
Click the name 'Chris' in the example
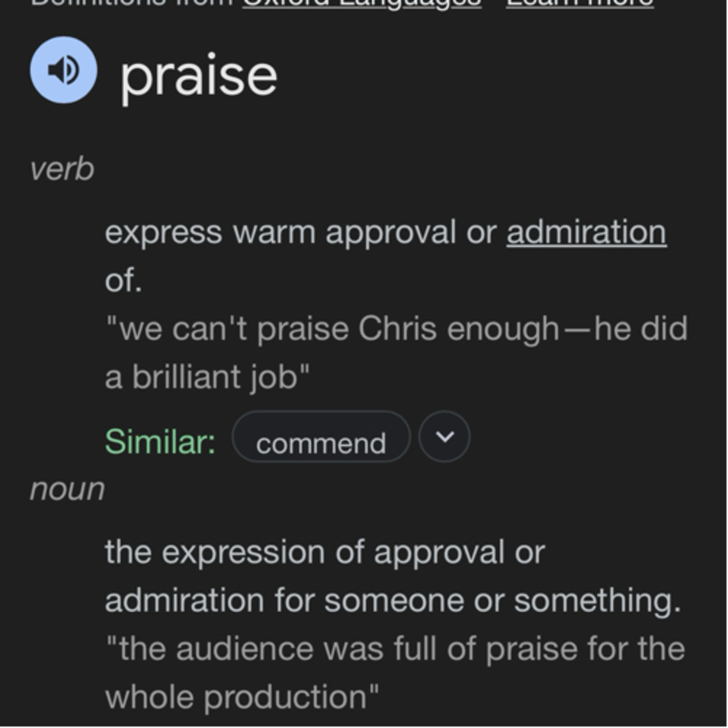coord(397,329)
